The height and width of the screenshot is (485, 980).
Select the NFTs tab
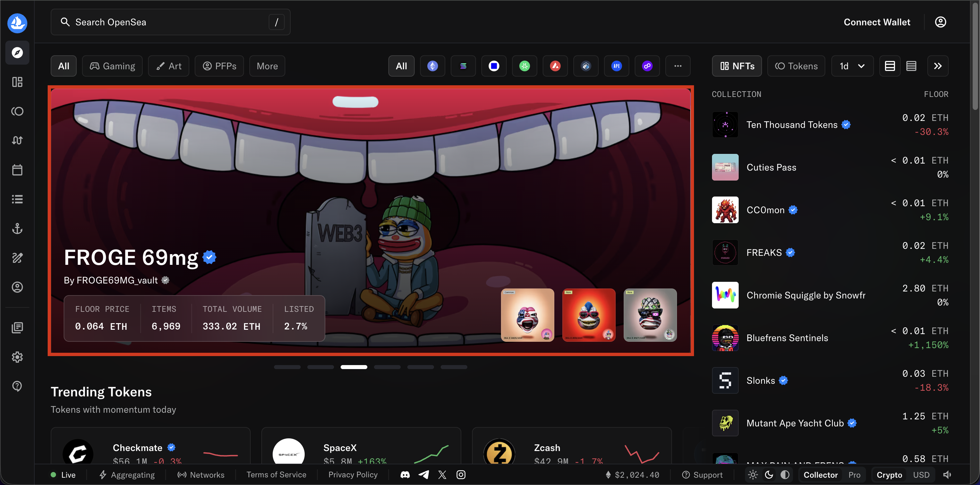pyautogui.click(x=737, y=66)
